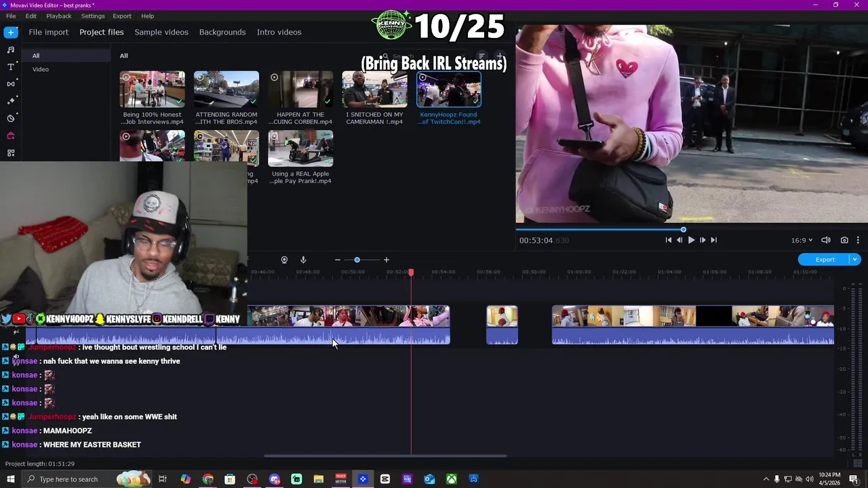Open the pink effects store icon in the sidebar
Screen dimensions: 868x488
click(x=11, y=136)
